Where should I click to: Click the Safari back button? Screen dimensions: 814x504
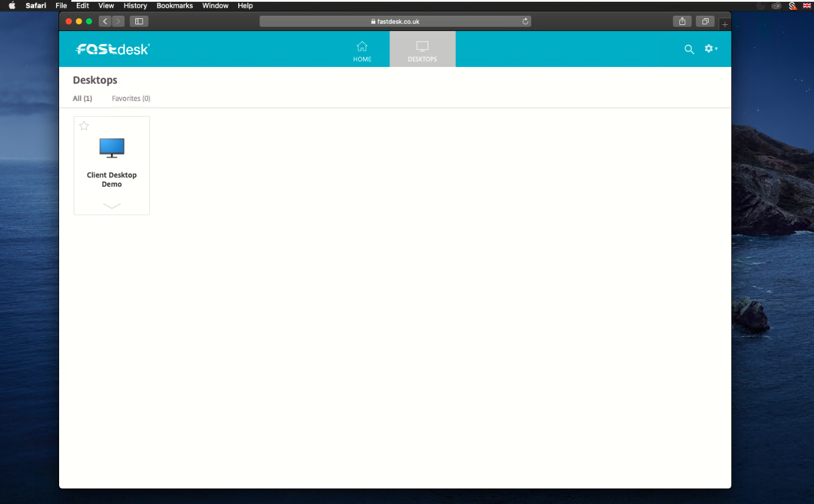[104, 21]
